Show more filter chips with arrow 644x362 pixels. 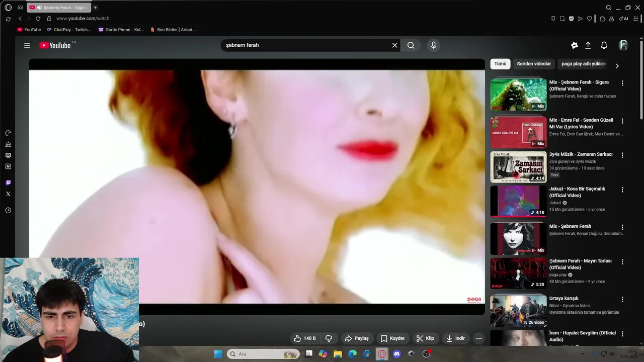[617, 66]
